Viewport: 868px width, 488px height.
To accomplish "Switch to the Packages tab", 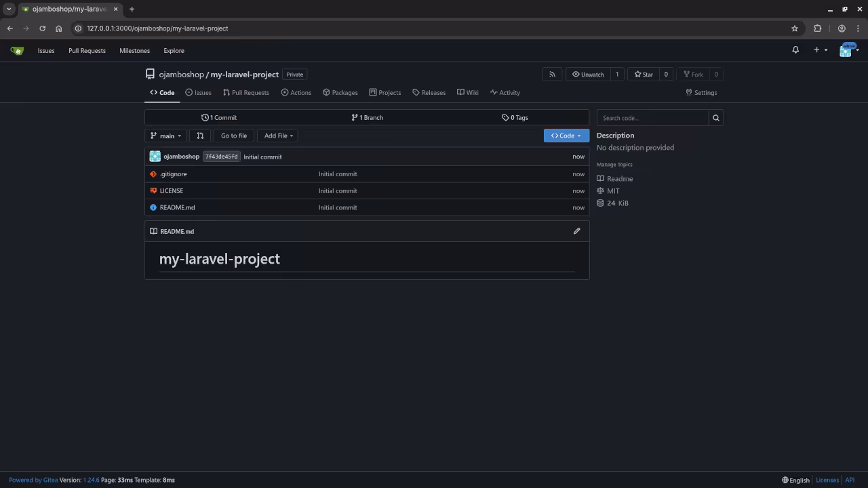I will coord(340,93).
